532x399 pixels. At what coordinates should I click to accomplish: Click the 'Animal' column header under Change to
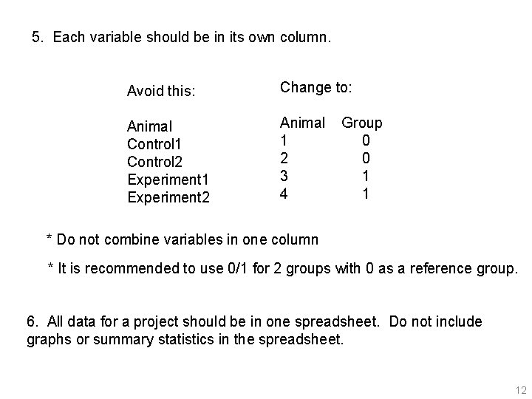[x=302, y=123]
